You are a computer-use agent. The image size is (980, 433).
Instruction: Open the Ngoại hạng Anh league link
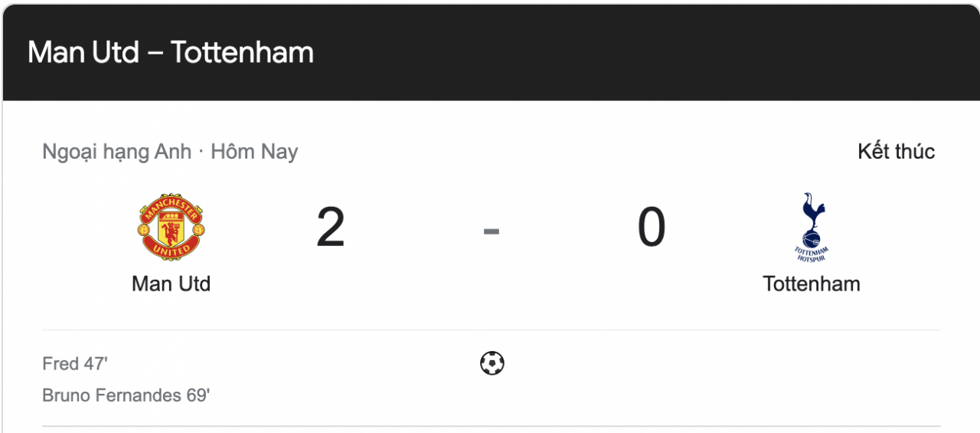click(x=116, y=152)
